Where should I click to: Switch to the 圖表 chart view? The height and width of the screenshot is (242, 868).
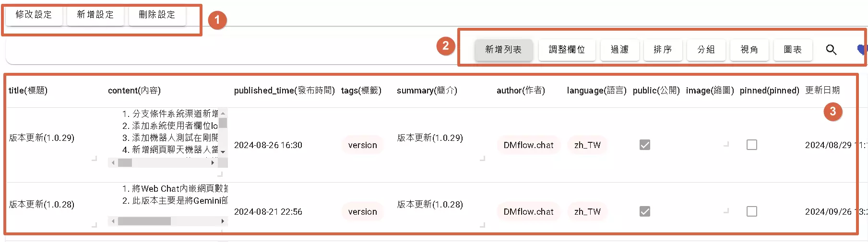click(793, 50)
